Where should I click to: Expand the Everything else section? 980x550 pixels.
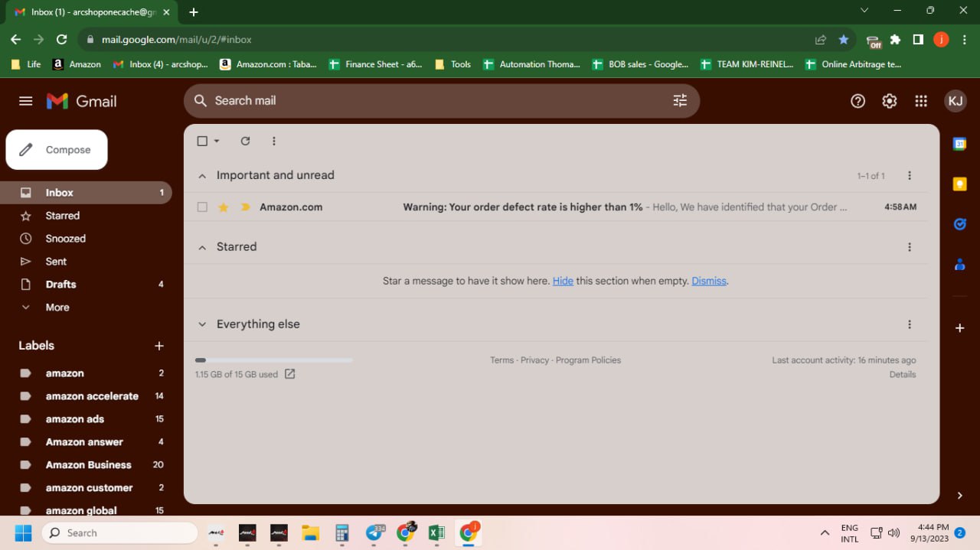coord(202,324)
